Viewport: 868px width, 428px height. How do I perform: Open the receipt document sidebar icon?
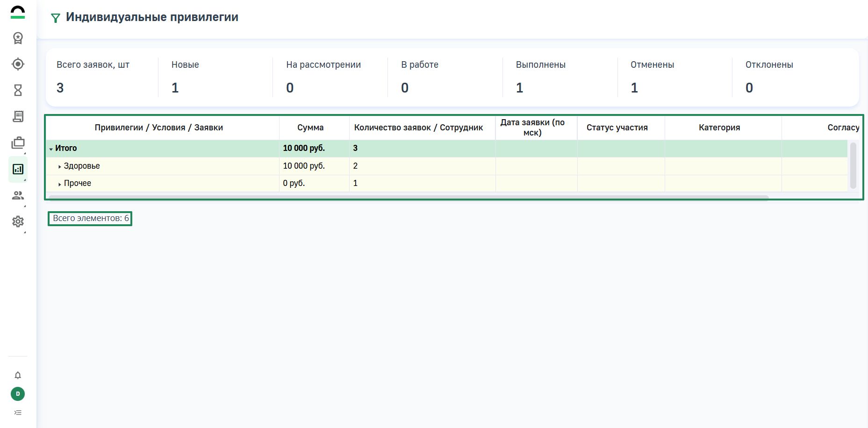18,116
